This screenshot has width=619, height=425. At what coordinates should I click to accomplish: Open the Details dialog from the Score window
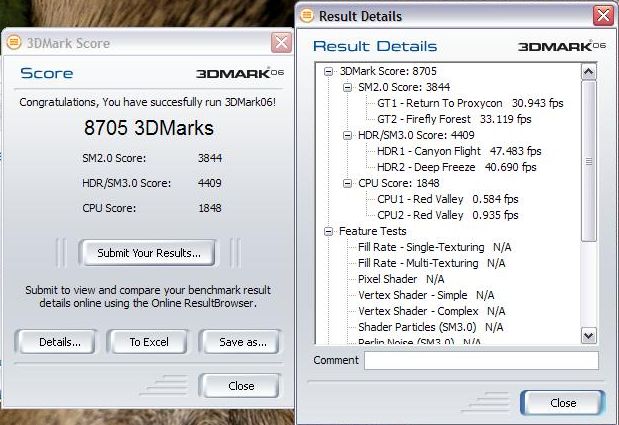[x=60, y=342]
